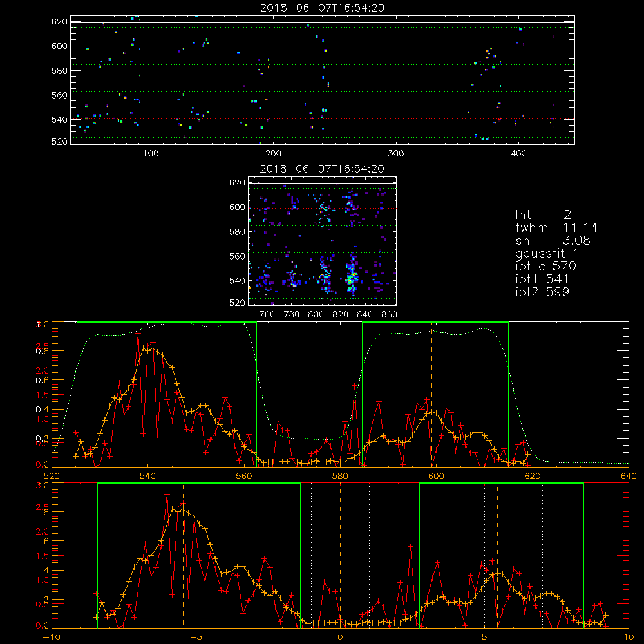The height and width of the screenshot is (644, 644).
Task: Click x-axis tick 10 on bottom plot
Action: tap(629, 638)
